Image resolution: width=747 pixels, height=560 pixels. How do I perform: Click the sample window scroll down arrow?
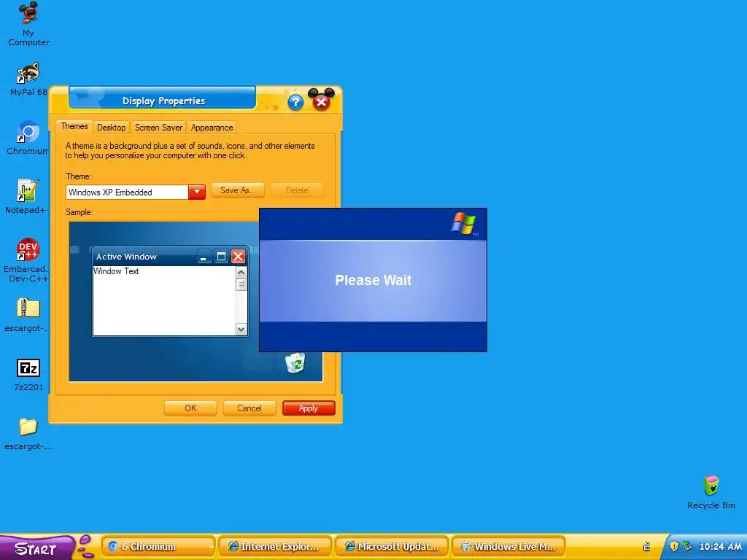pyautogui.click(x=241, y=329)
